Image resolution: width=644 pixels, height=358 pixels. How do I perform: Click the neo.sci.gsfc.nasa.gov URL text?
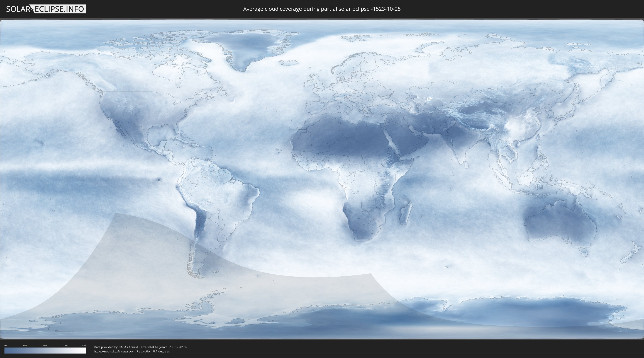pyautogui.click(x=113, y=351)
